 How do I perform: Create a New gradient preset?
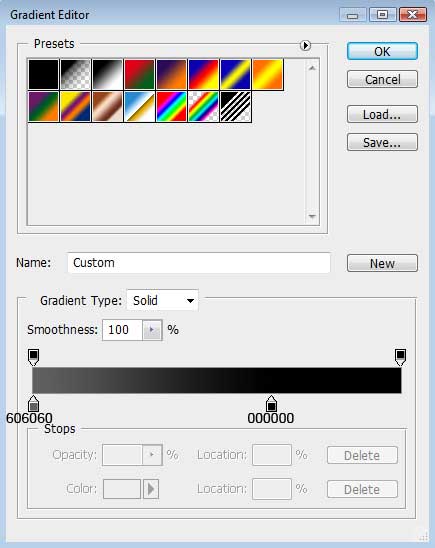tap(382, 263)
